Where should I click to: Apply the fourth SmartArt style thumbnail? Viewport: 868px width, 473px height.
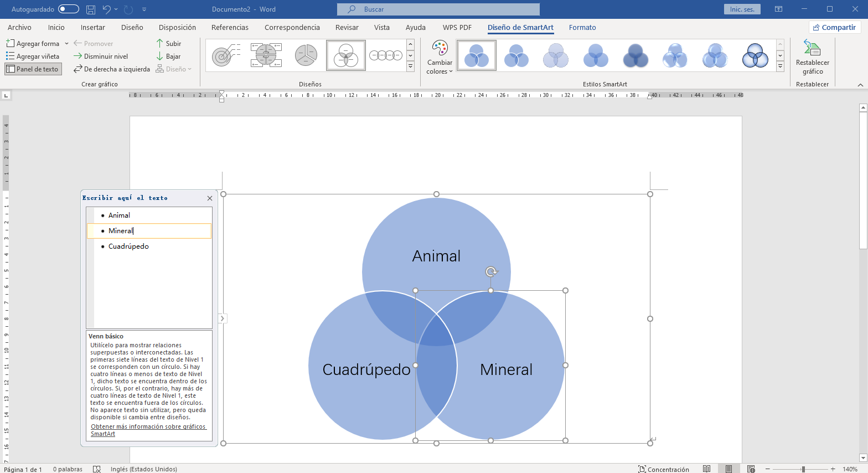(596, 55)
